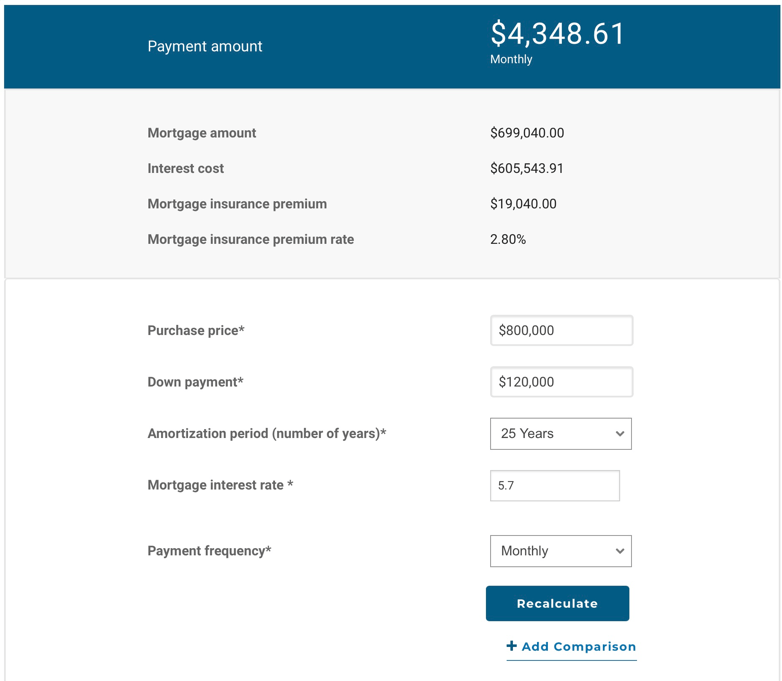Viewport: 782px width, 681px height.
Task: Open the Add Comparison link
Action: pyautogui.click(x=578, y=647)
